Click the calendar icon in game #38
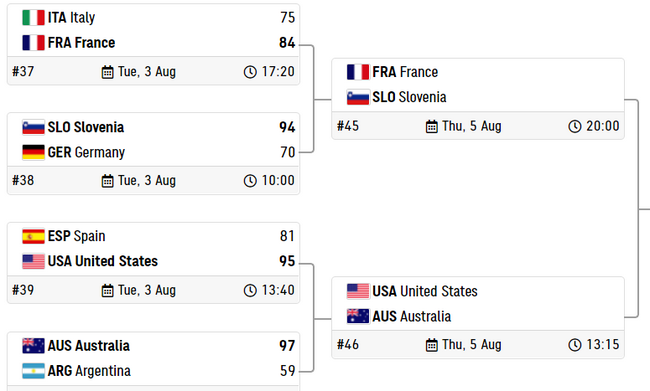The height and width of the screenshot is (391, 650). [x=107, y=181]
